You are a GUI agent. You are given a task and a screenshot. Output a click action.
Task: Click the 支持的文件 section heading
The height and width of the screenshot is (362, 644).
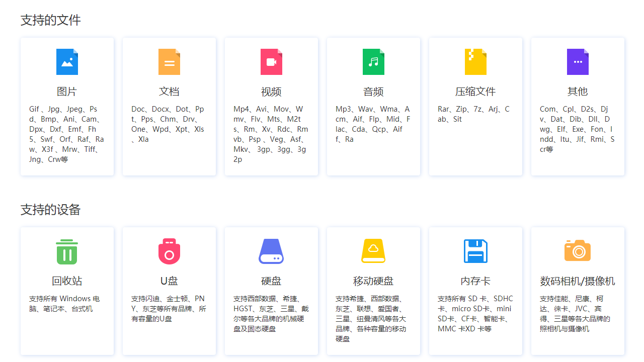click(44, 19)
